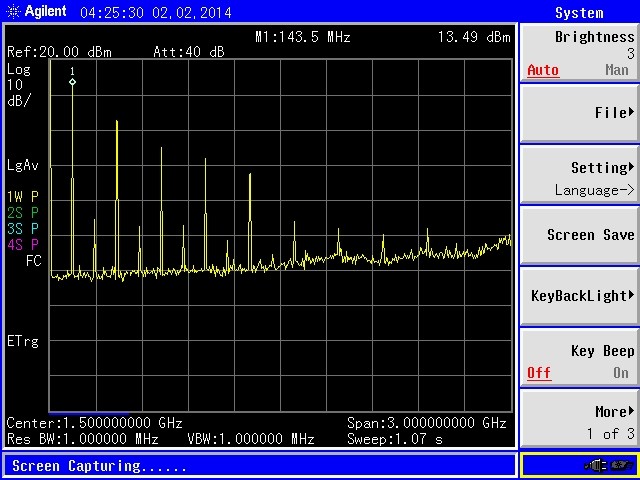
Task: Turn Key Beep On
Action: (x=620, y=373)
